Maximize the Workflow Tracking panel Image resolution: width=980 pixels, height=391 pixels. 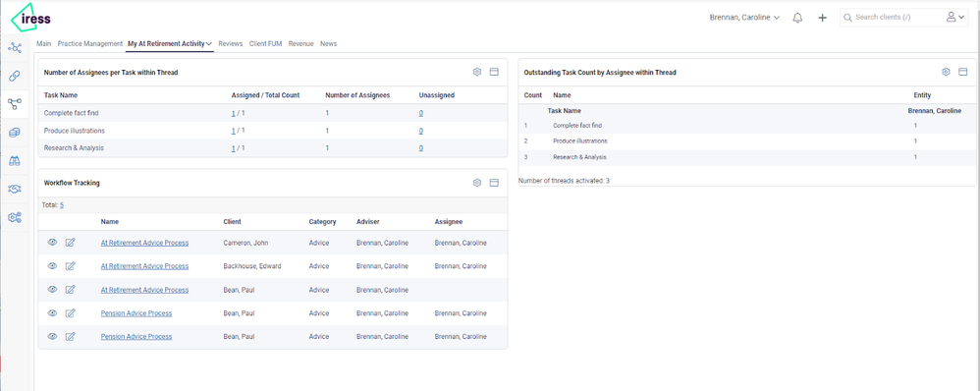click(x=494, y=183)
